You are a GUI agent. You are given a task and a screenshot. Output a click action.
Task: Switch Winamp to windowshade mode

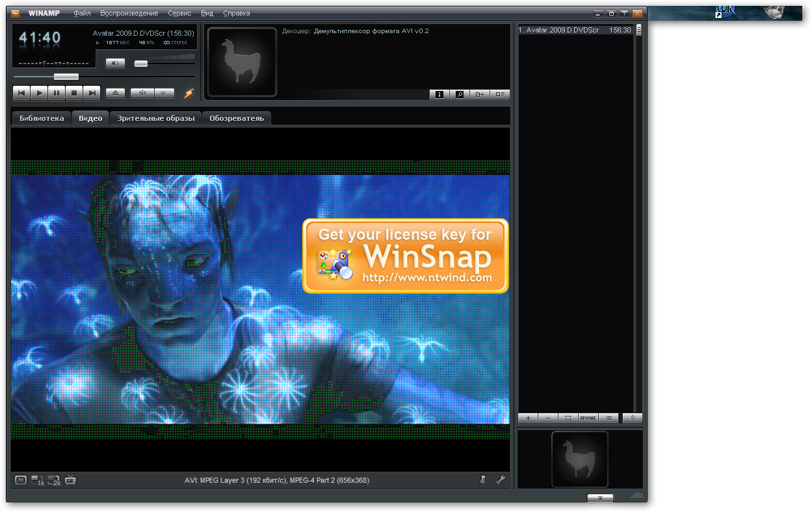624,13
